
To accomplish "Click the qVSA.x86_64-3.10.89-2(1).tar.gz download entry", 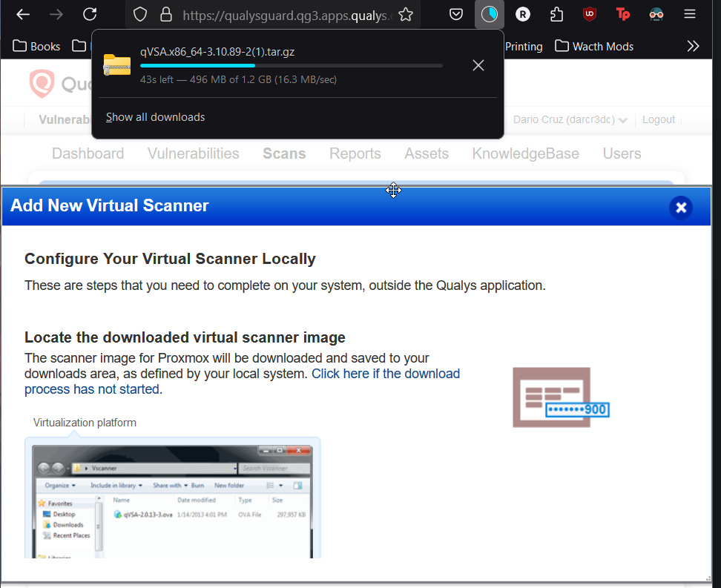I will pos(217,52).
